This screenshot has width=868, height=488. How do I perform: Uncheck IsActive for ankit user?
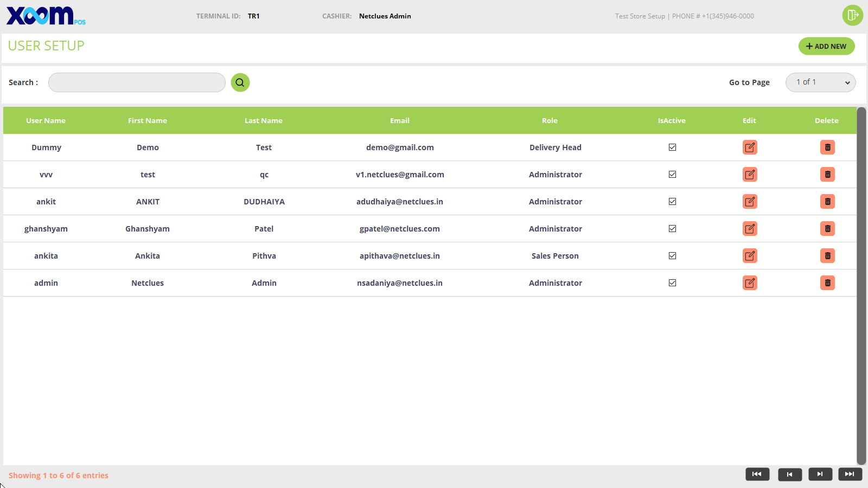[x=672, y=202]
